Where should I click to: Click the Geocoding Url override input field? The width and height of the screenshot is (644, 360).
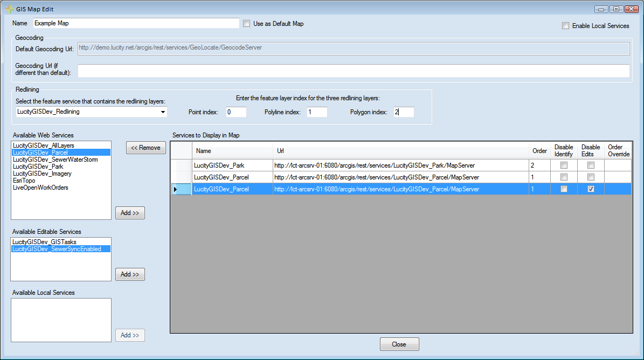[x=354, y=71]
